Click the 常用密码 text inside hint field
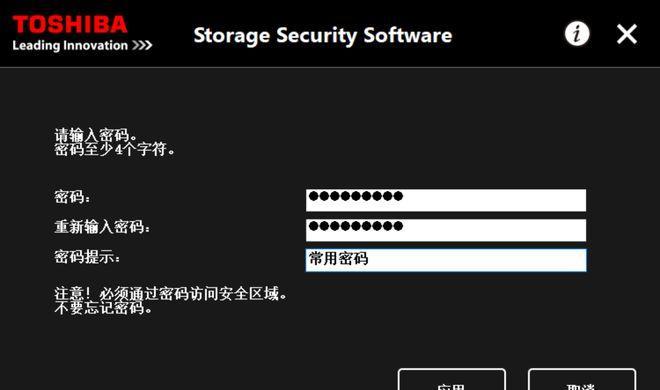Image resolution: width=660 pixels, height=390 pixels. [339, 258]
